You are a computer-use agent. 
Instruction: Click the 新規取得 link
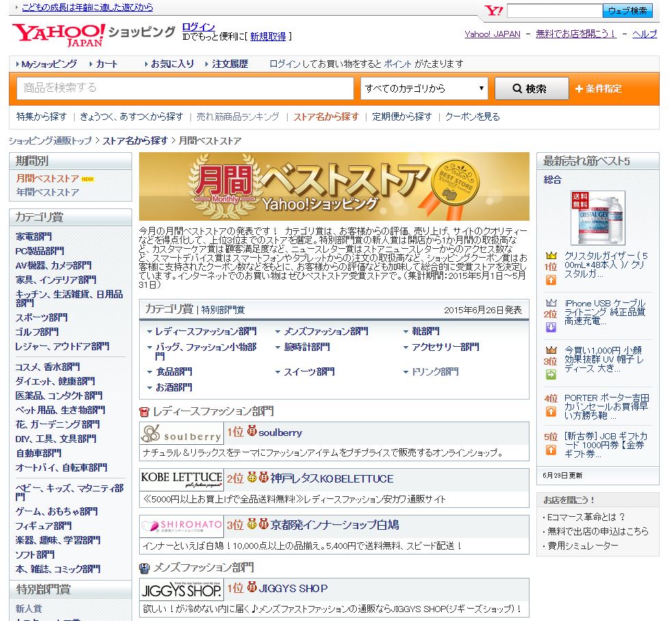[268, 37]
